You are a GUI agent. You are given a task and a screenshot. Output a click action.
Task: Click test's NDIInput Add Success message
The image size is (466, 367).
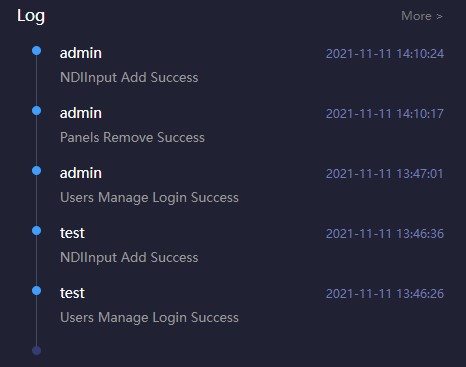click(x=129, y=258)
